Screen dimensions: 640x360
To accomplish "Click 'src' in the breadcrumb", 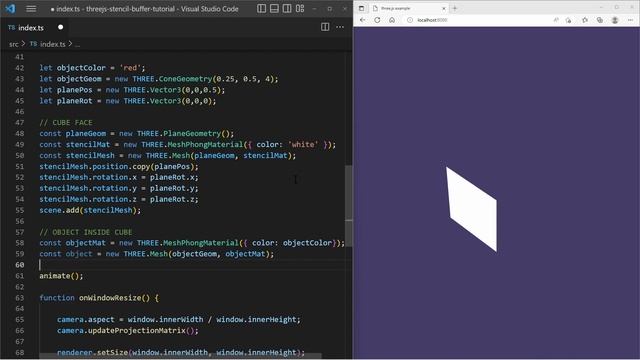I will pyautogui.click(x=13, y=44).
